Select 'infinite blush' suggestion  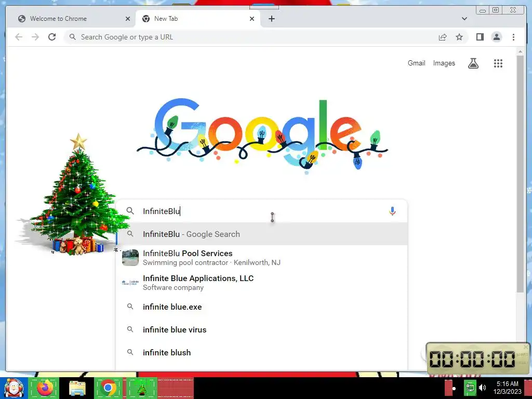click(262, 353)
